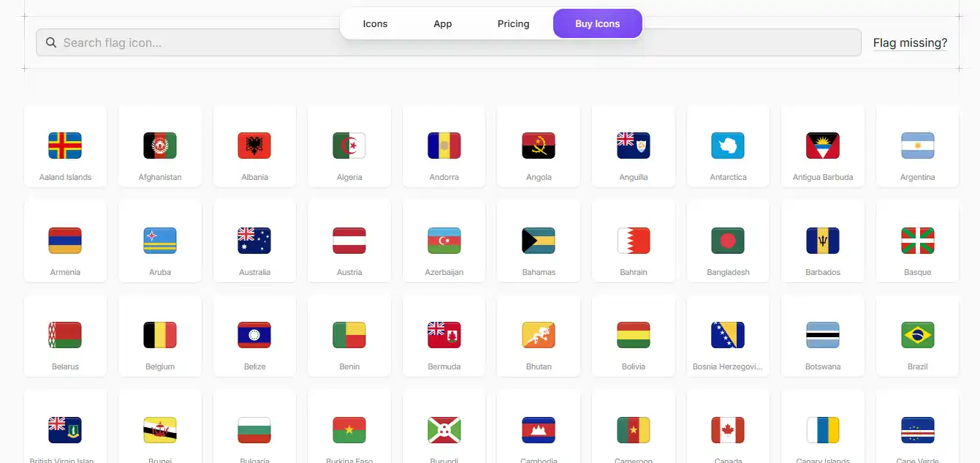The width and height of the screenshot is (980, 463).
Task: Open the Antarctica flag icon
Action: (x=728, y=146)
